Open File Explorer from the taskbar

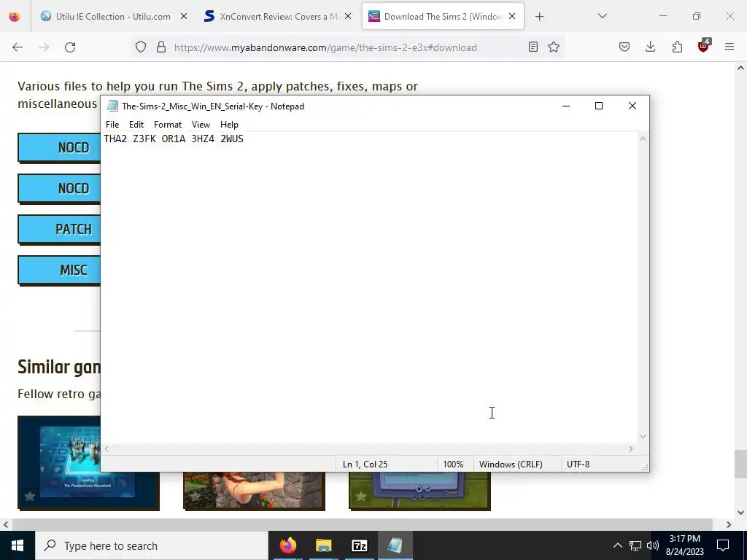(x=323, y=545)
